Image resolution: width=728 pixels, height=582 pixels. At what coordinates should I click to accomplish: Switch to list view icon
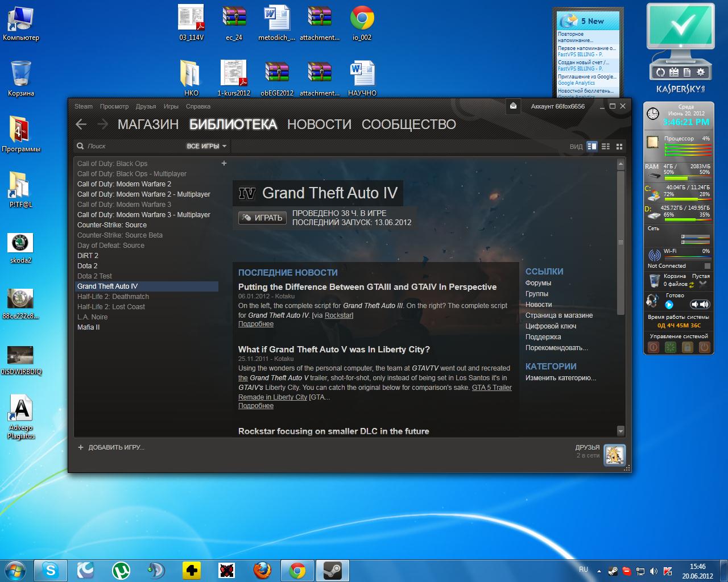(x=606, y=147)
